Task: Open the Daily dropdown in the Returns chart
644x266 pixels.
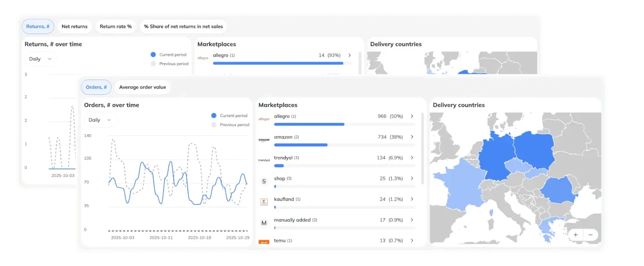Action: (40, 59)
